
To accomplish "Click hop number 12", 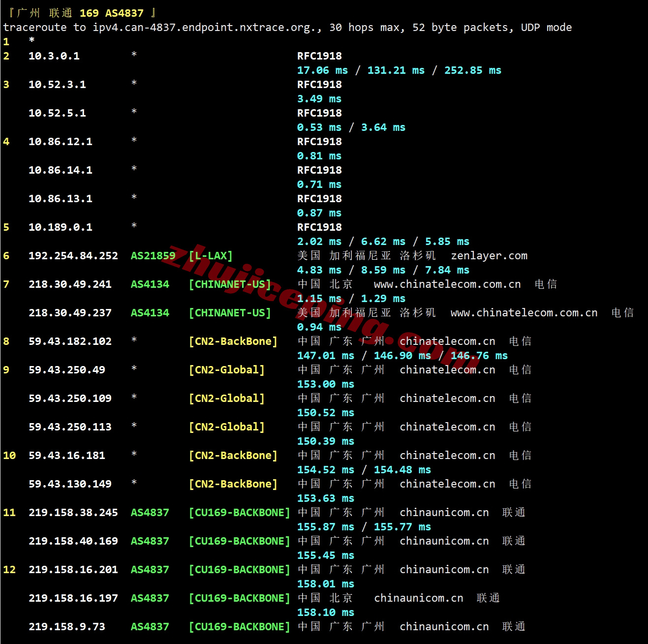I will tap(9, 570).
